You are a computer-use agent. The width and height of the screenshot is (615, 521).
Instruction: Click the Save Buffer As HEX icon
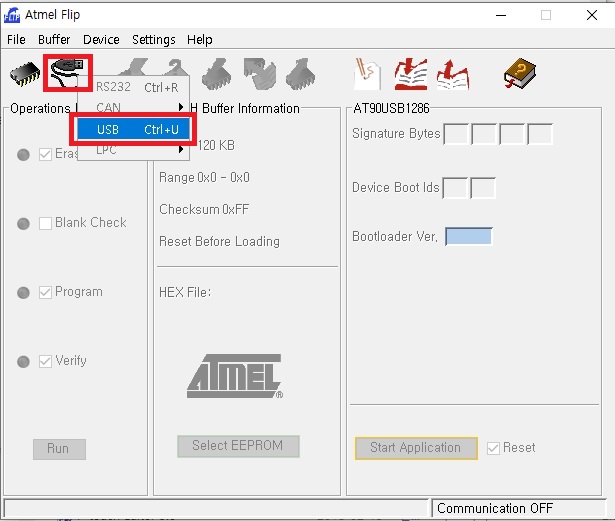[x=452, y=73]
